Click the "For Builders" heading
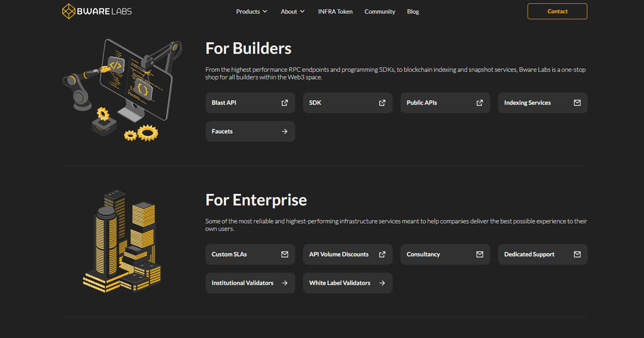 pos(248,48)
